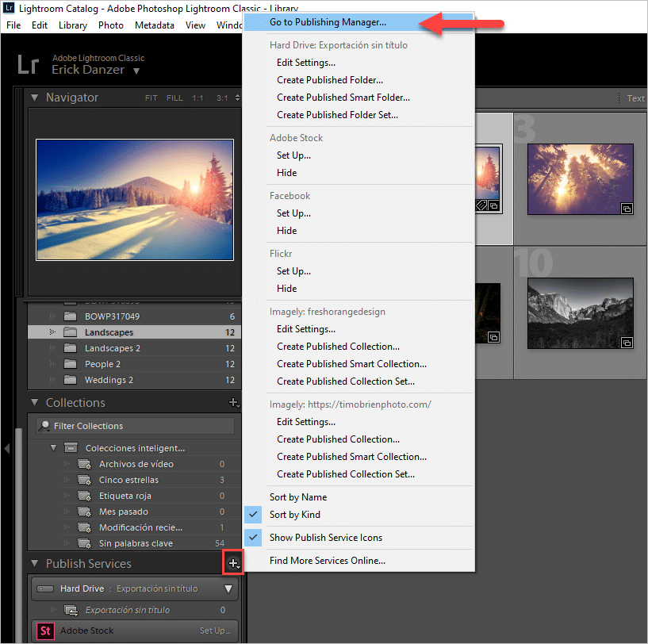
Task: Collapse the Navigator panel triangle
Action: click(35, 98)
